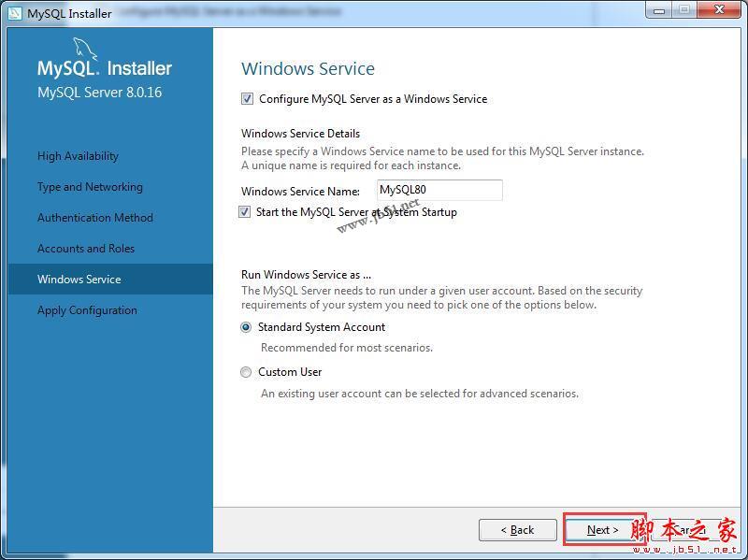Jump to the Apply Configuration step

click(x=86, y=309)
